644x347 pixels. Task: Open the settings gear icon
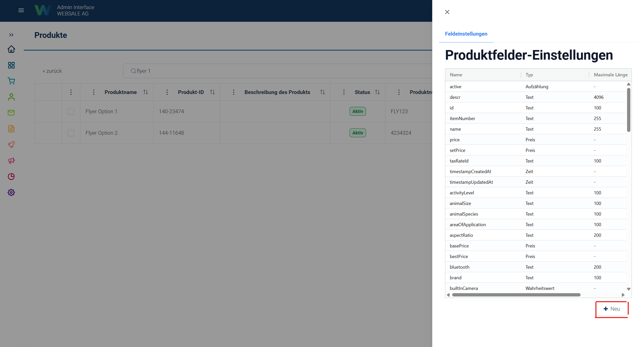tap(11, 193)
